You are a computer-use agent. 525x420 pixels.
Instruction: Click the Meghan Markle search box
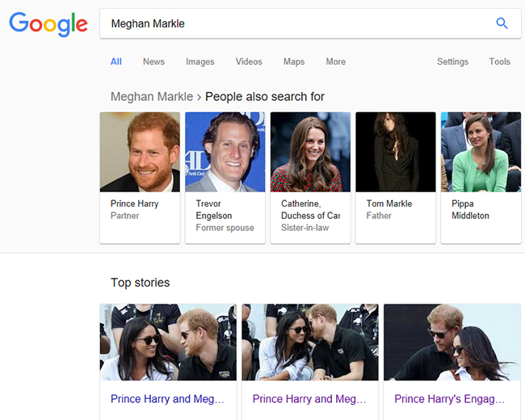291,23
